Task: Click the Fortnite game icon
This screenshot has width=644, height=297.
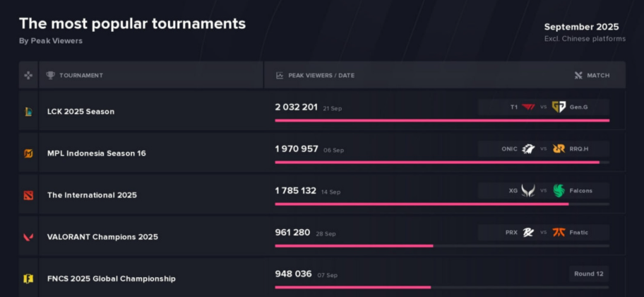Action: [x=28, y=279]
